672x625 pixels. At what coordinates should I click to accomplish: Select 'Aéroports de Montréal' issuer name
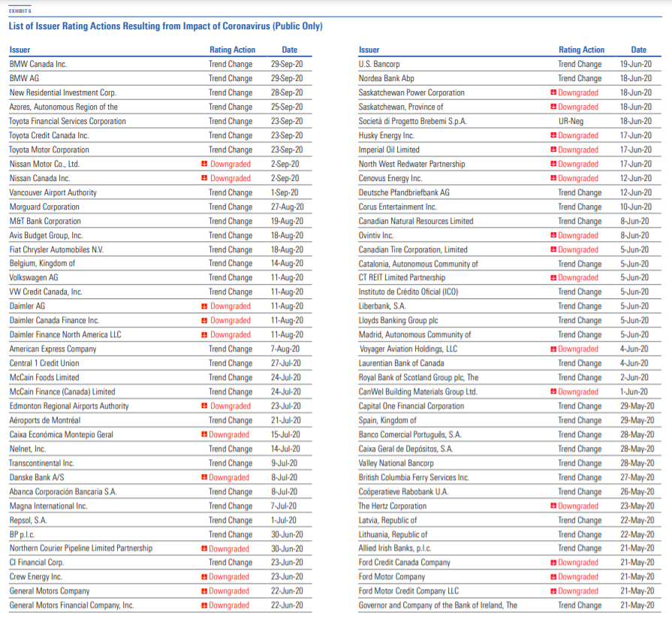click(45, 420)
